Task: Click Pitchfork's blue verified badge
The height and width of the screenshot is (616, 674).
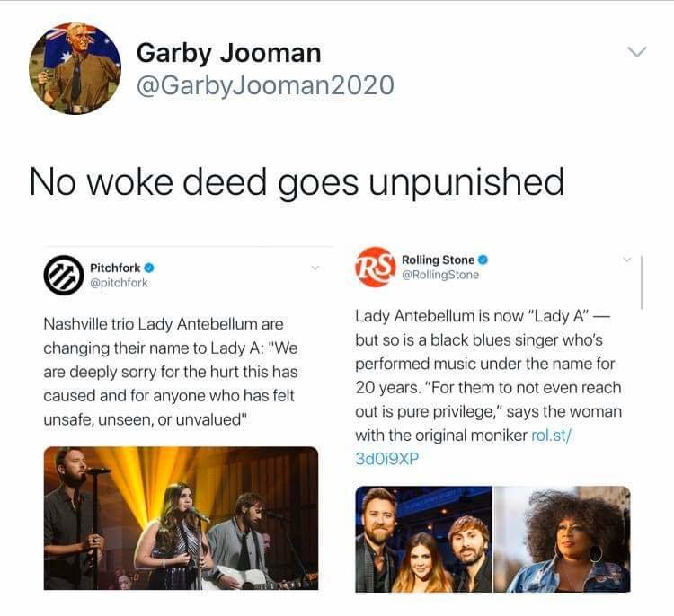Action: (x=149, y=268)
